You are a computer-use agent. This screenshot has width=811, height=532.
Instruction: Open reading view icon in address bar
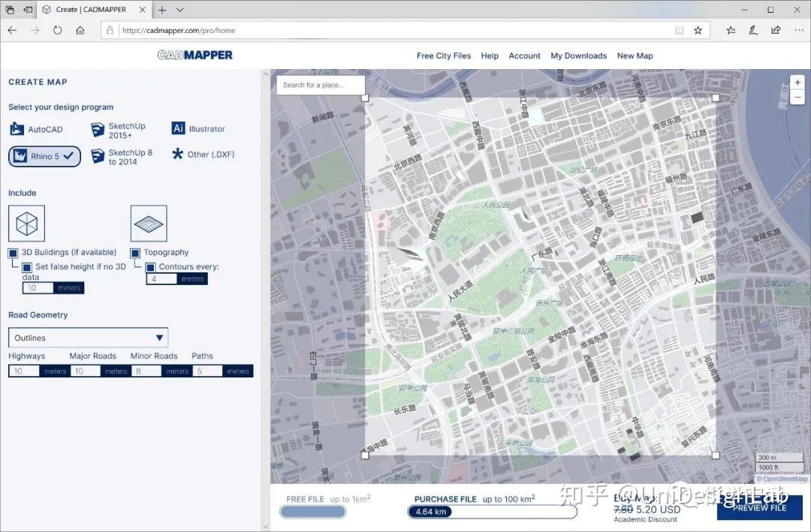(x=679, y=31)
